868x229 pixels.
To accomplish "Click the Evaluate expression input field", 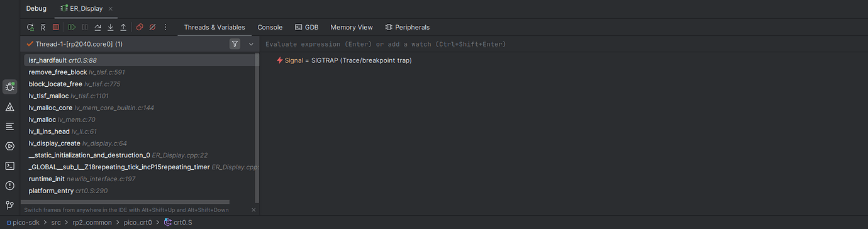I will [564, 44].
